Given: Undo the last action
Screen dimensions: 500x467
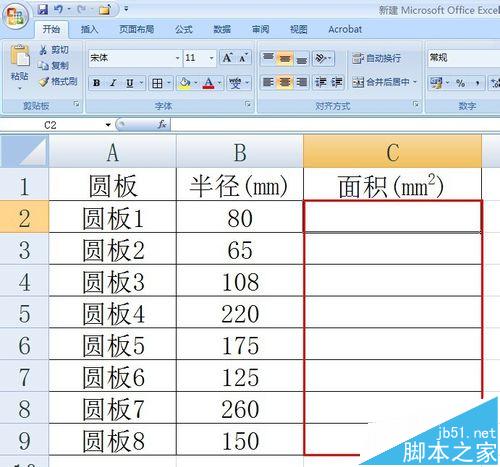Looking at the screenshot, I should point(58,9).
